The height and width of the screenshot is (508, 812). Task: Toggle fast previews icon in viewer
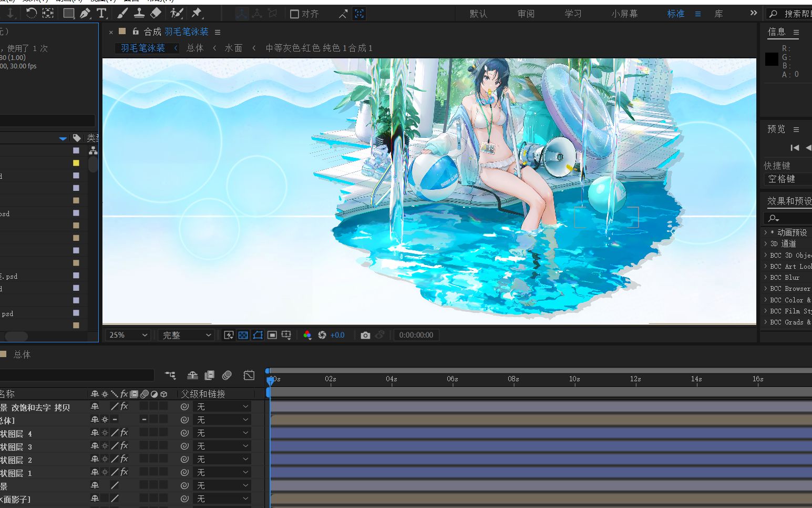[x=229, y=335]
